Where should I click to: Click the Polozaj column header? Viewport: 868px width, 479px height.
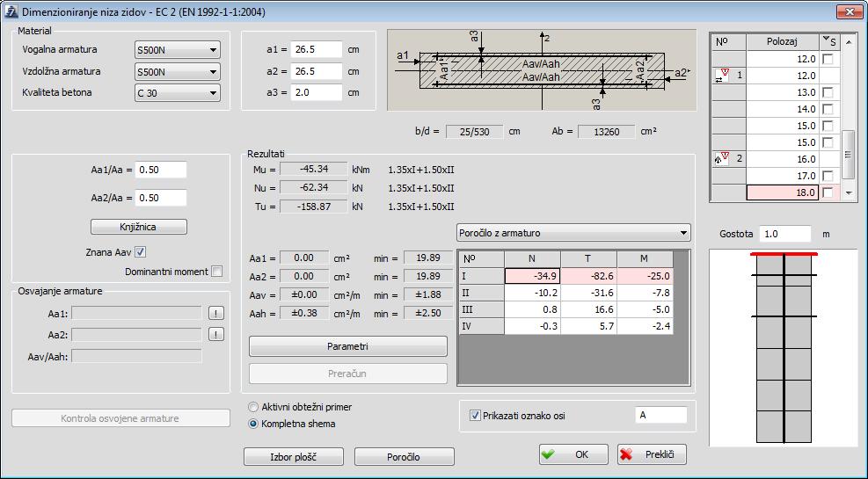783,41
